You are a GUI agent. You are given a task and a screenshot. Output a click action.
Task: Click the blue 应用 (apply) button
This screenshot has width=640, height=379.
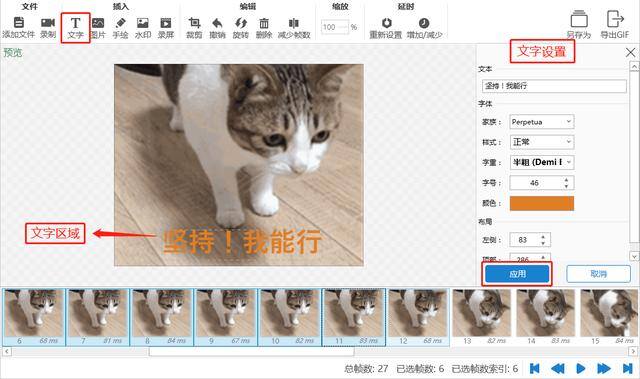coord(517,274)
